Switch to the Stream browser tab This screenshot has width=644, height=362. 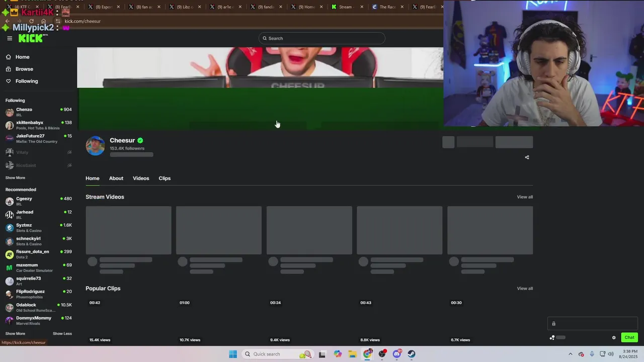[x=346, y=7]
